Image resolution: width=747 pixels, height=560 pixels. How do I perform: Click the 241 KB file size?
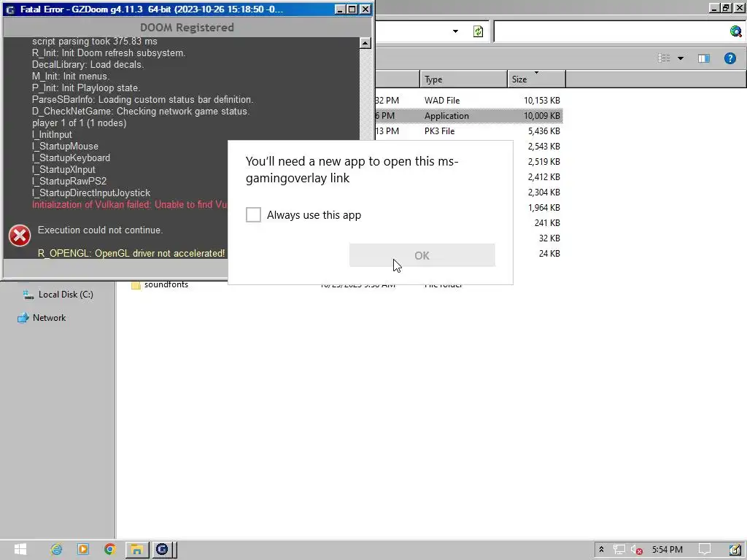(547, 222)
